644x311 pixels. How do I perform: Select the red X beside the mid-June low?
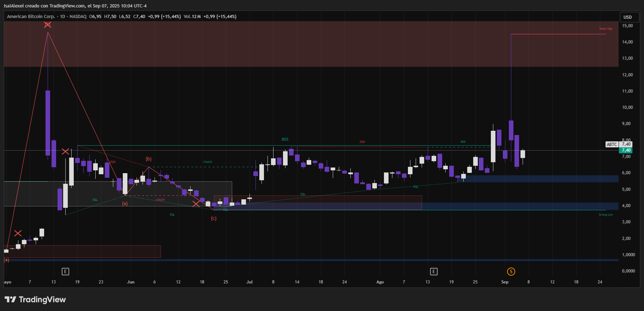(196, 204)
